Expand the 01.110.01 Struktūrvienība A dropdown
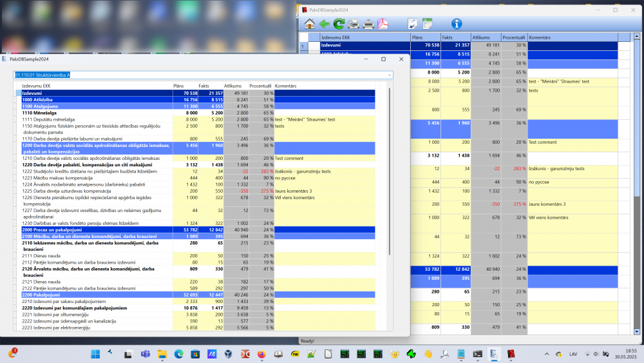644x363 pixels. click(390, 75)
